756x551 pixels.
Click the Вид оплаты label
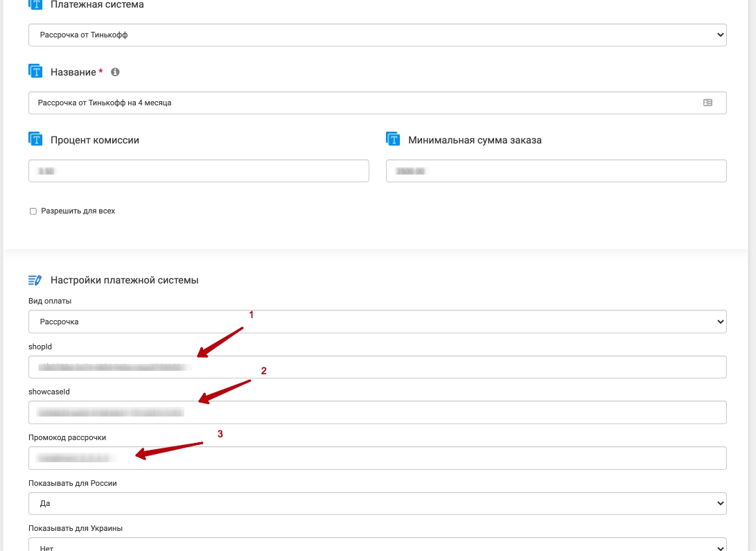[x=50, y=301]
